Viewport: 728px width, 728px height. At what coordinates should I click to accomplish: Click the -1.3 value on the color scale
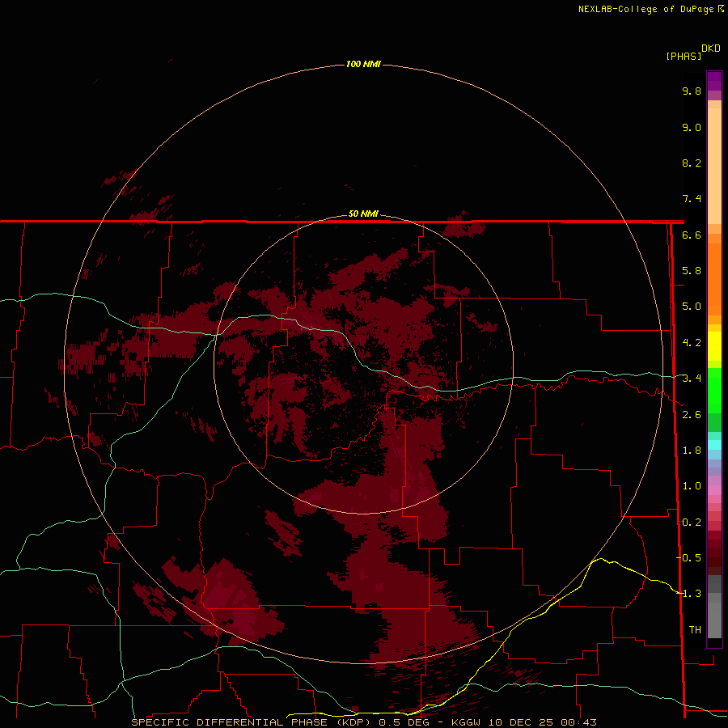pos(689,594)
